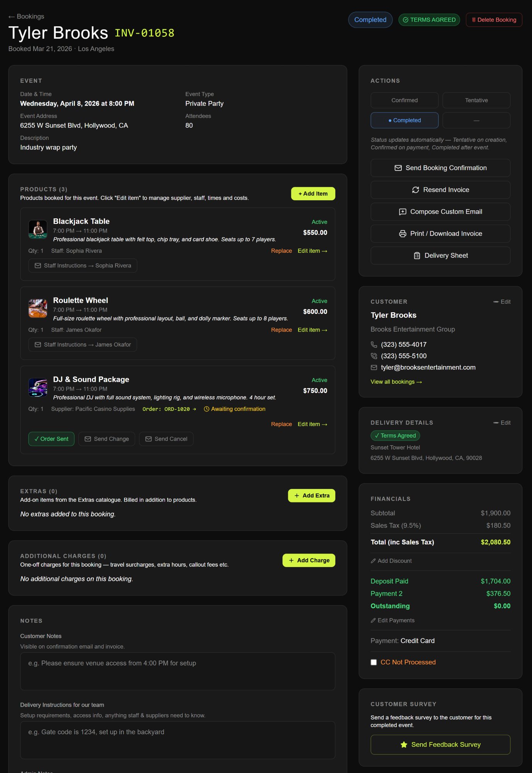The image size is (532, 773).
Task: Print or download the invoice
Action: coord(440,233)
